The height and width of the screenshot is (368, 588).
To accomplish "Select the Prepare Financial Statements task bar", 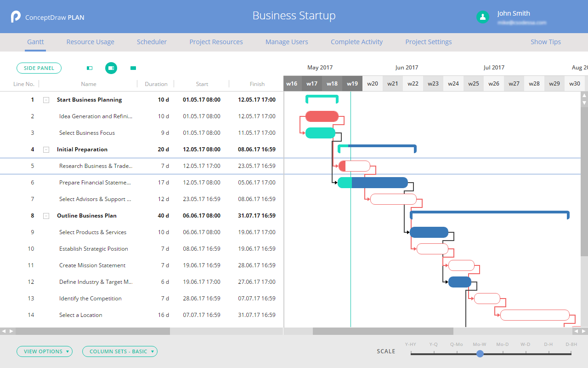I will coord(373,183).
